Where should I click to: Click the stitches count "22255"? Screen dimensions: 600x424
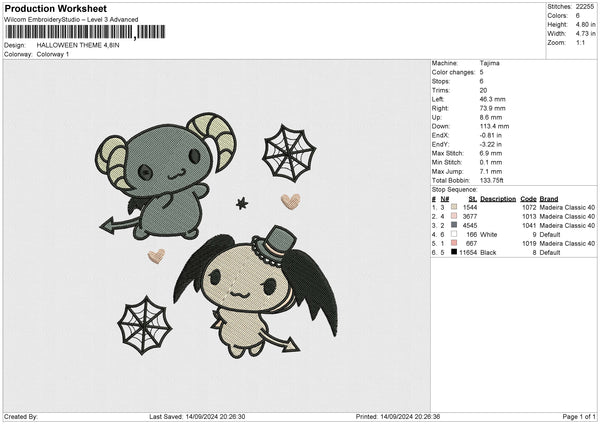585,7
